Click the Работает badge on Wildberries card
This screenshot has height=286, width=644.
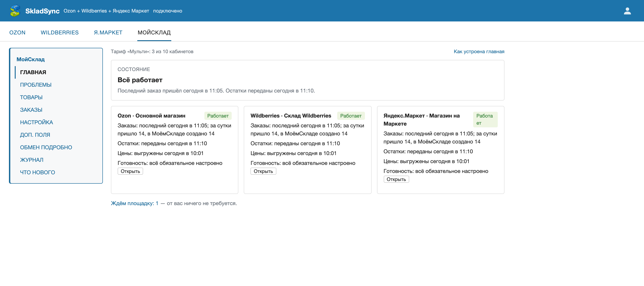point(351,116)
